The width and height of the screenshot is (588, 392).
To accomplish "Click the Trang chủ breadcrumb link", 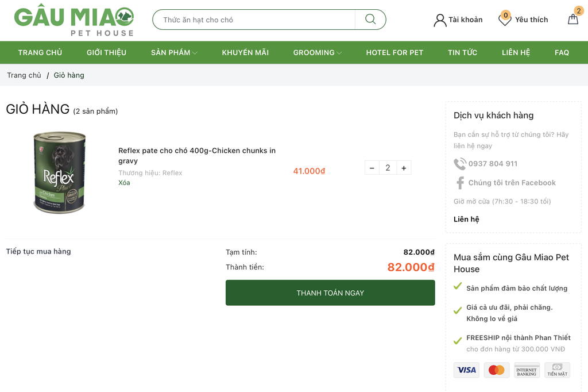I will (24, 75).
